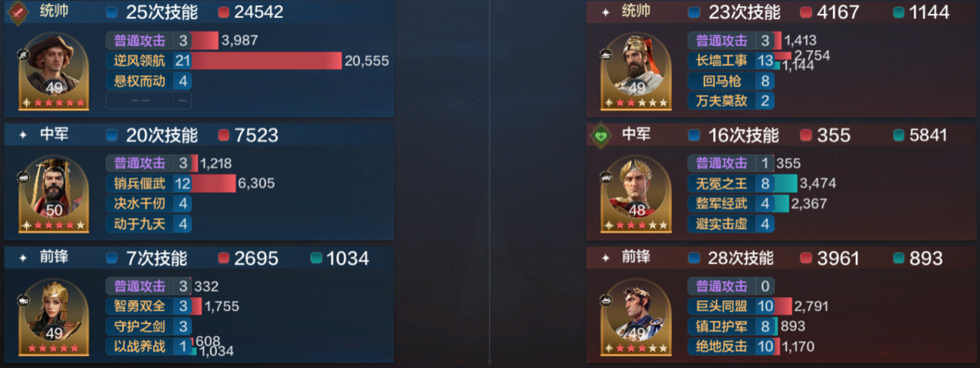Click the red sword badge beside left 统帅
This screenshot has height=368, width=980.
pyautogui.click(x=17, y=12)
